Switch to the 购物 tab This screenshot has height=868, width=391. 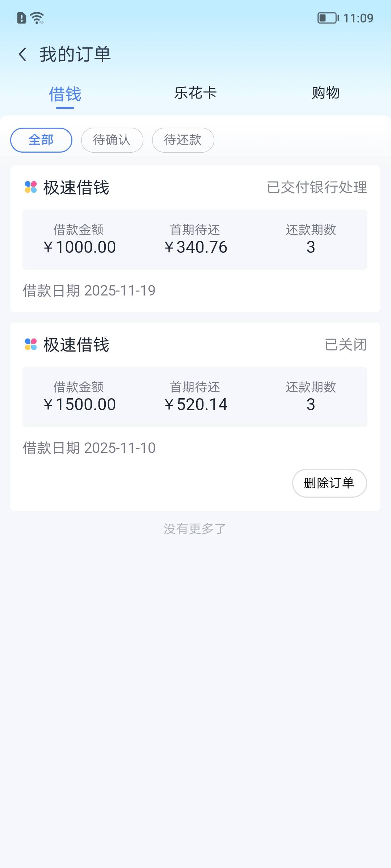click(x=325, y=93)
